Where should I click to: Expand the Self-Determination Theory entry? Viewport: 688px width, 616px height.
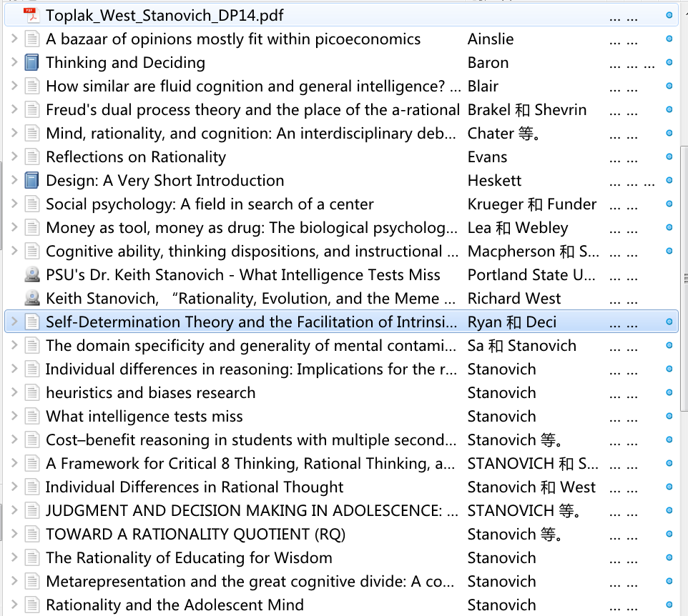point(14,322)
